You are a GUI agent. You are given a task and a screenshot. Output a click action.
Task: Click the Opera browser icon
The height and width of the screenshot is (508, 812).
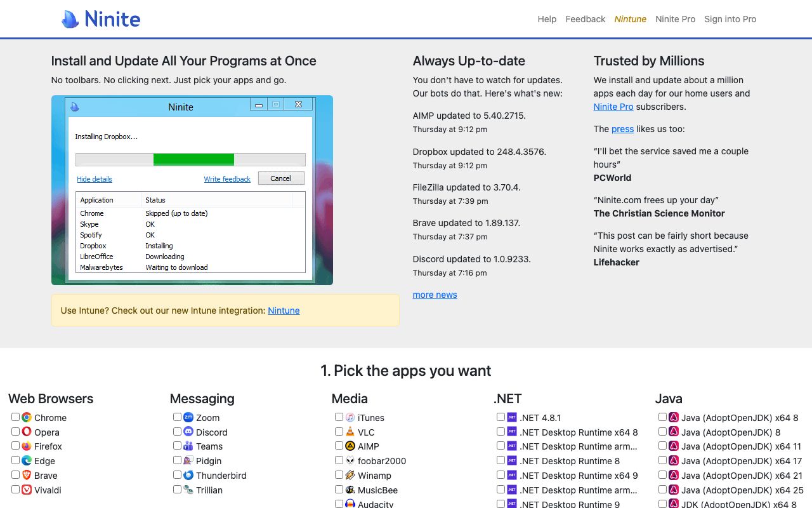tap(27, 432)
